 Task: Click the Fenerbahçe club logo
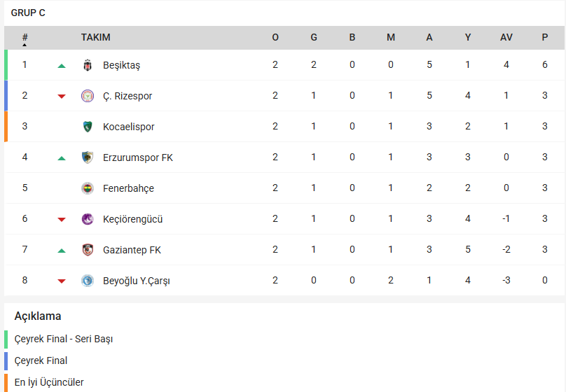pos(87,188)
